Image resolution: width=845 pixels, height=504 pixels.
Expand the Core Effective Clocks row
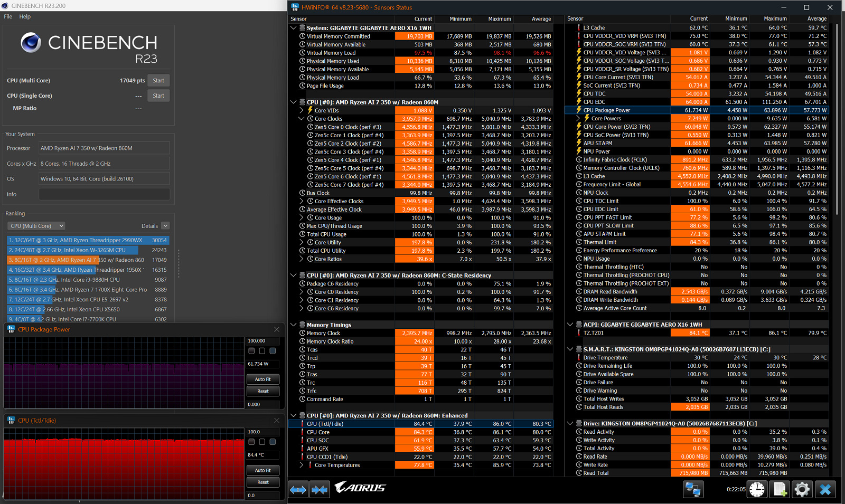tap(302, 201)
